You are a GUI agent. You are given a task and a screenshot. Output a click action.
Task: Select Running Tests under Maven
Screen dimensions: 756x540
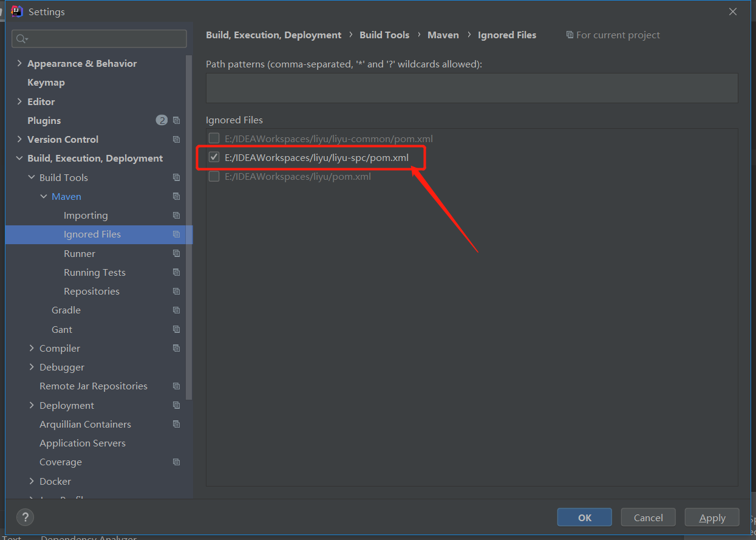point(95,272)
